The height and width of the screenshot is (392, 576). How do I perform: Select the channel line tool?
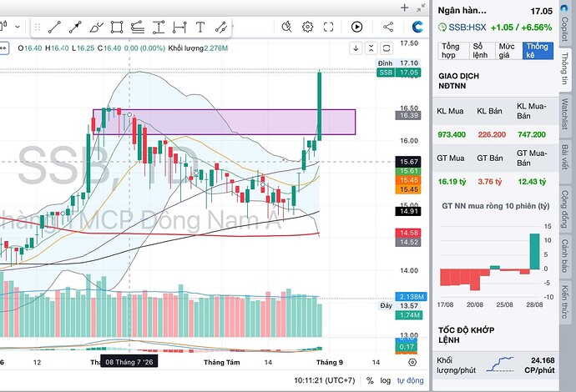(x=221, y=28)
